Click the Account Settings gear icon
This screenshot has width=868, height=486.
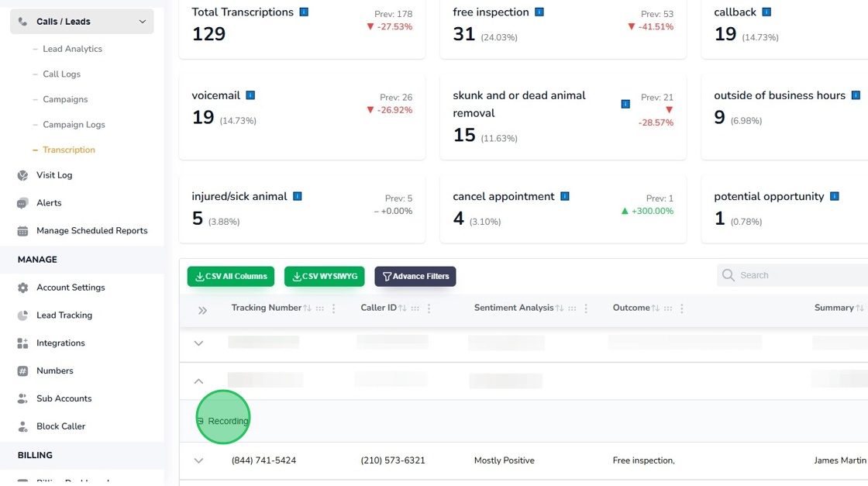tap(22, 288)
